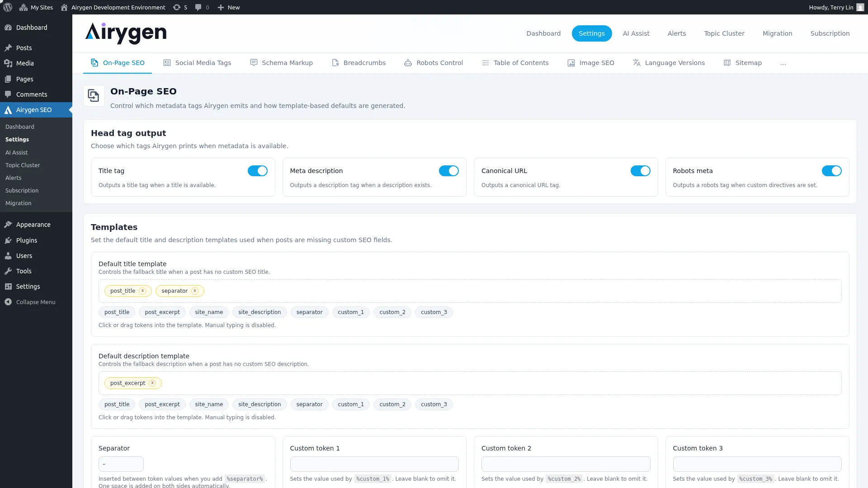Open Topic Cluster in top navigation
Screen dimensions: 868x488
pyautogui.click(x=724, y=33)
